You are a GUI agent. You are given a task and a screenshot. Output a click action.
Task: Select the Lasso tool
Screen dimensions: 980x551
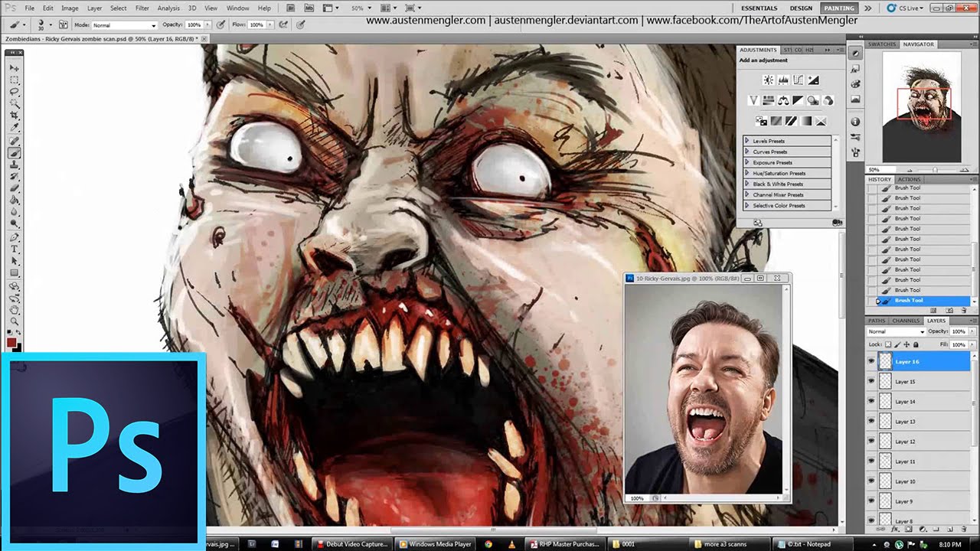click(15, 91)
